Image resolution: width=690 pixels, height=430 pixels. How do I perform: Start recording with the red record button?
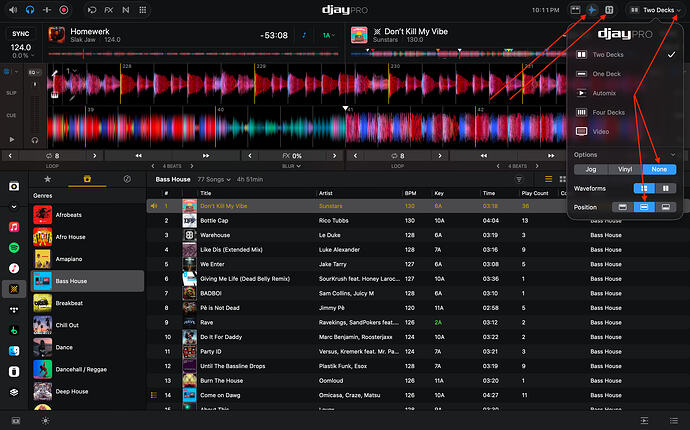(x=64, y=10)
